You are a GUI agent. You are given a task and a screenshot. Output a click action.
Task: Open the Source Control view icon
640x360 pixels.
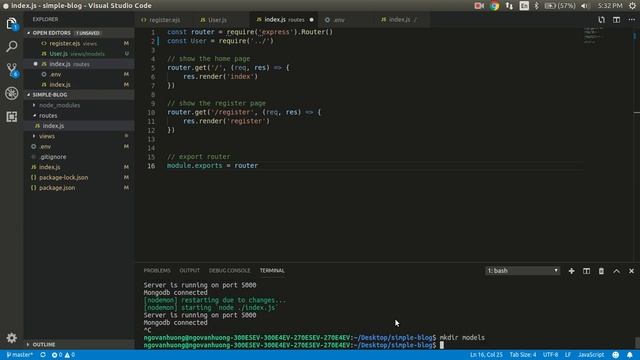click(x=11, y=70)
